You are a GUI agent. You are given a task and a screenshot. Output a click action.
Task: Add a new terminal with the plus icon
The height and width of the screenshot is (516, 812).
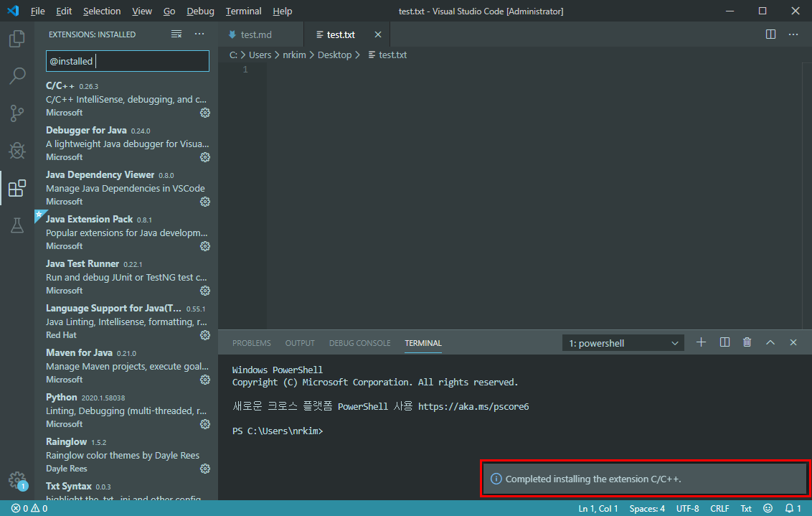pos(701,342)
